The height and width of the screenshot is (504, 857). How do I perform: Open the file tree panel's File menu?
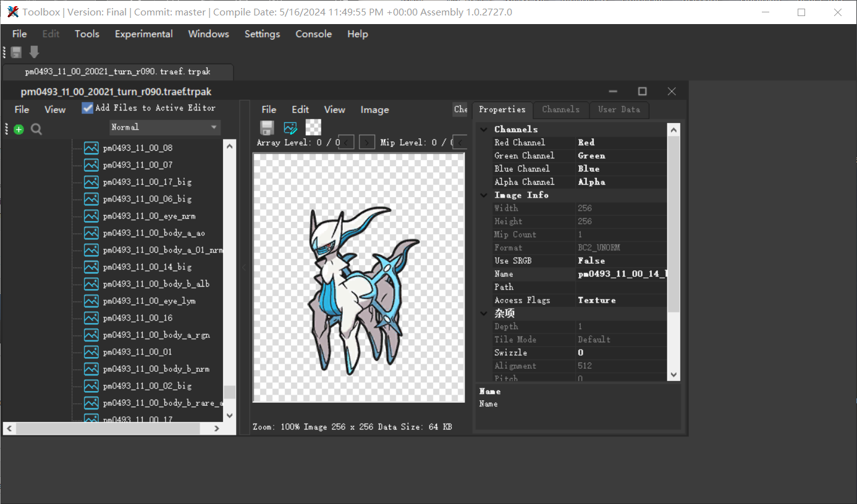tap(22, 109)
